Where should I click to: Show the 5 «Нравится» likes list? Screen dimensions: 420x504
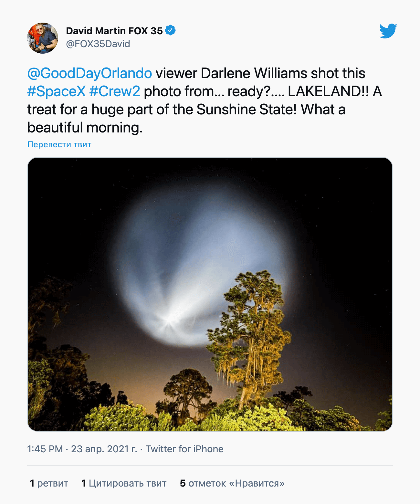click(232, 483)
